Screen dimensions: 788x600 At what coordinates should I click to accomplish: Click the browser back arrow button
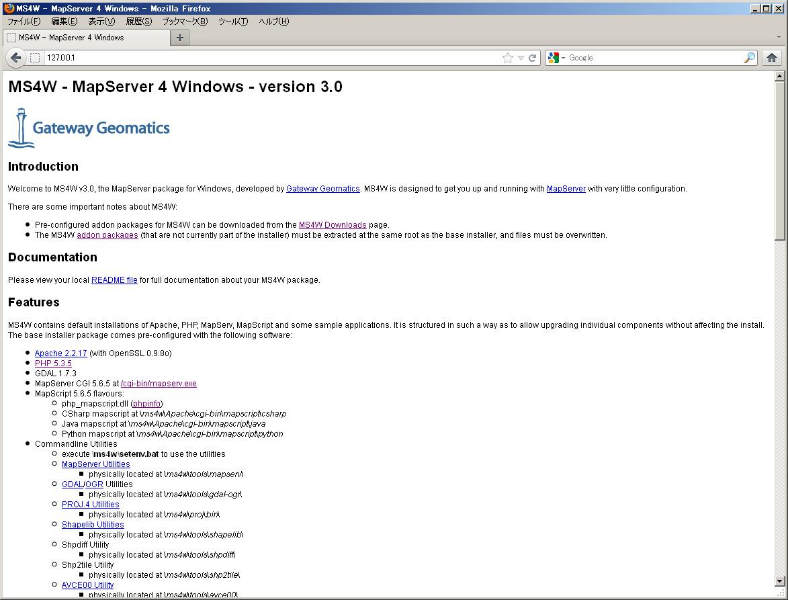click(16, 58)
